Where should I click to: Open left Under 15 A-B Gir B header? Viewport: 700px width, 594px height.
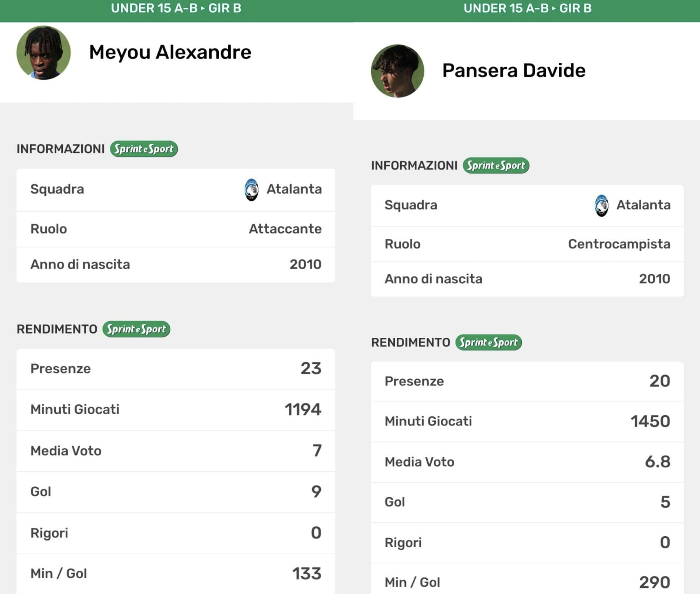176,8
